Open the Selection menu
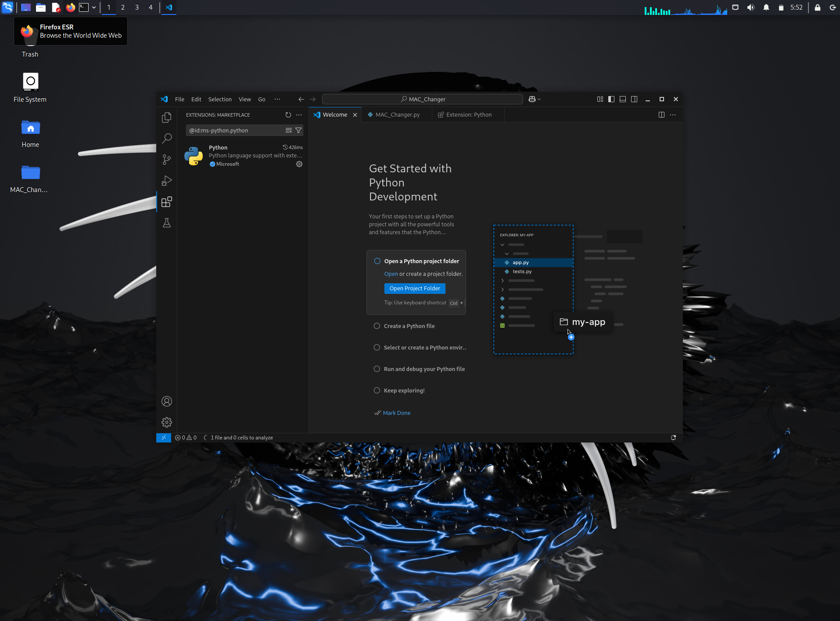 pos(220,99)
